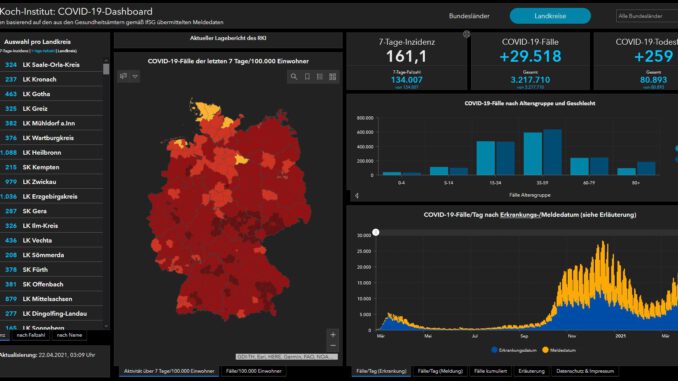
Task: Click the total deaths figure 80.893
Action: click(x=653, y=80)
